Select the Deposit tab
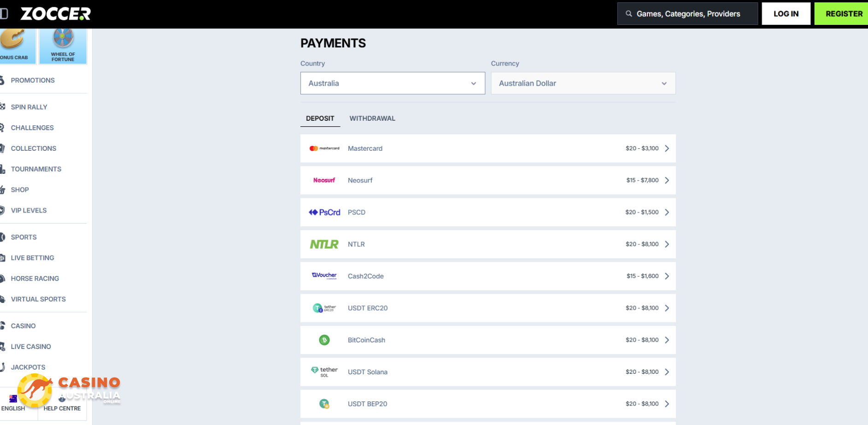Viewport: 868px width, 425px height. pyautogui.click(x=320, y=118)
